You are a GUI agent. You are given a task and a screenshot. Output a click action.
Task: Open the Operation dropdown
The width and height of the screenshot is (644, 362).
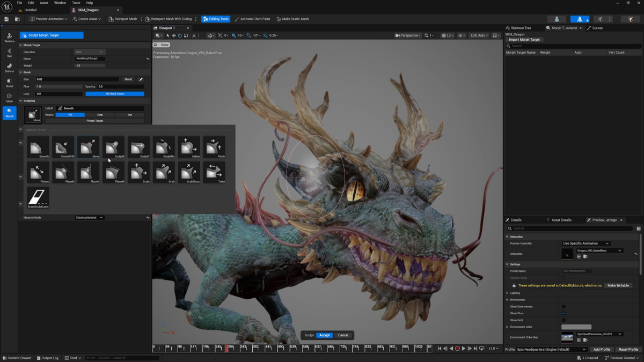89,52
